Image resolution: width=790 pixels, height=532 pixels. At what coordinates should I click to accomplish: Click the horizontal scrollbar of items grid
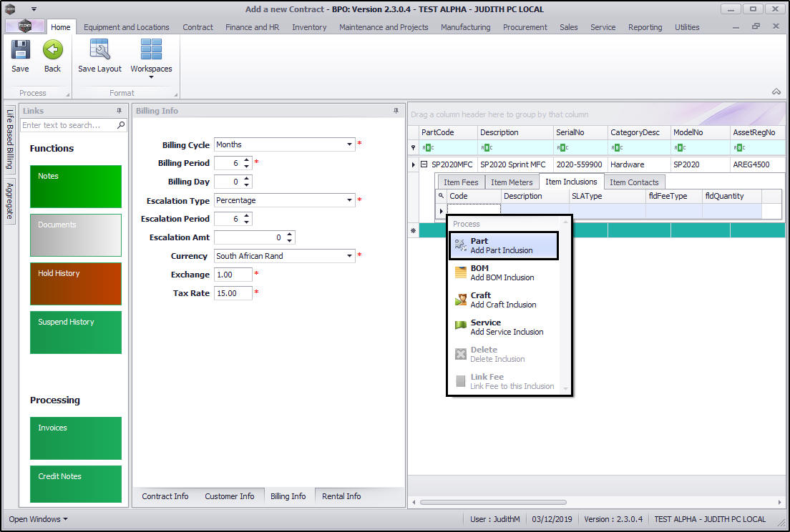click(x=493, y=502)
